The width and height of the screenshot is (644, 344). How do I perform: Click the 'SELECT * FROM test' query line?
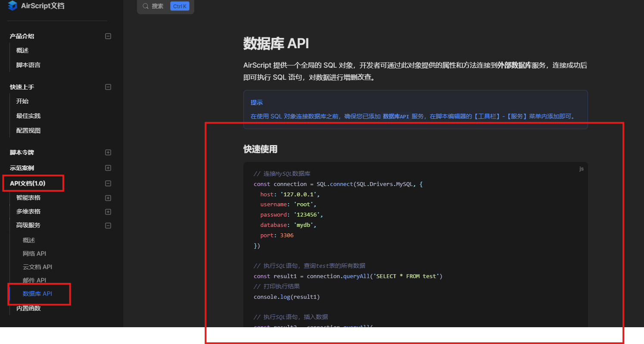point(348,276)
